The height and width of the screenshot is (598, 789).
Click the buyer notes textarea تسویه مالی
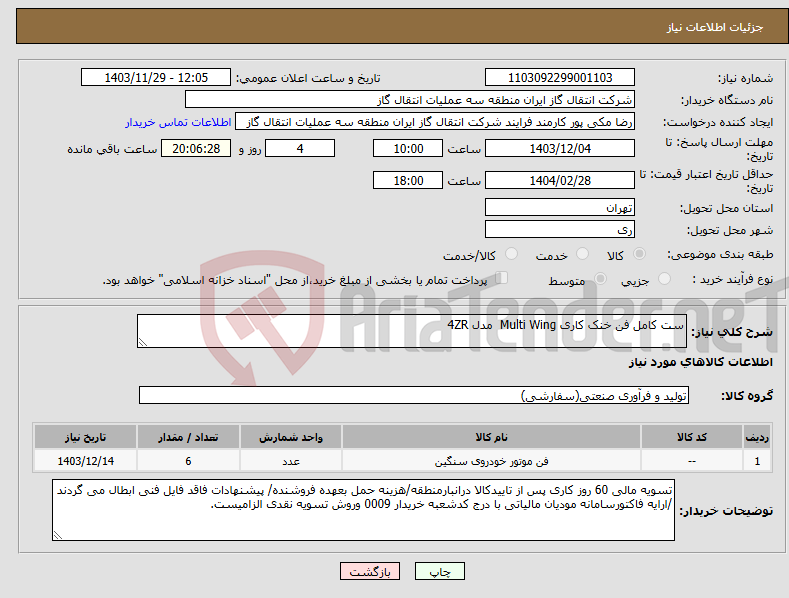coord(363,510)
